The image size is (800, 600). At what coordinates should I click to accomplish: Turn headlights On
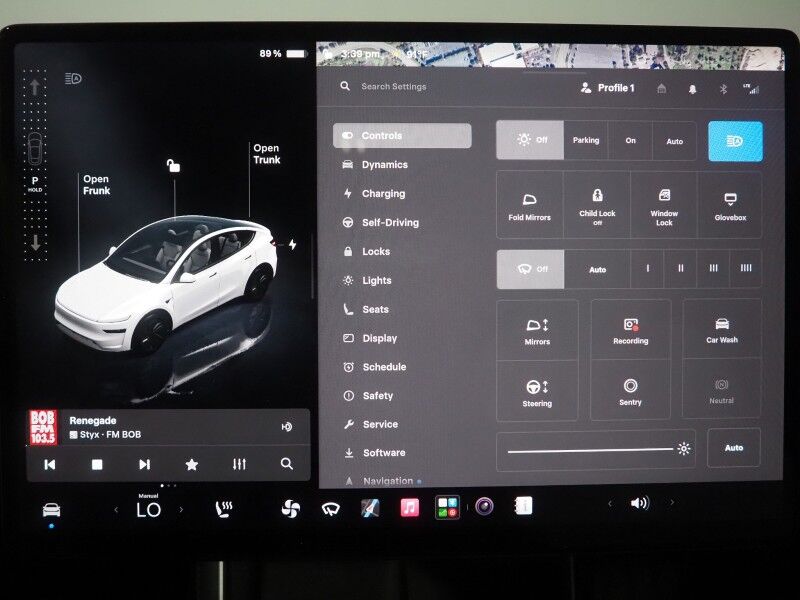(631, 140)
